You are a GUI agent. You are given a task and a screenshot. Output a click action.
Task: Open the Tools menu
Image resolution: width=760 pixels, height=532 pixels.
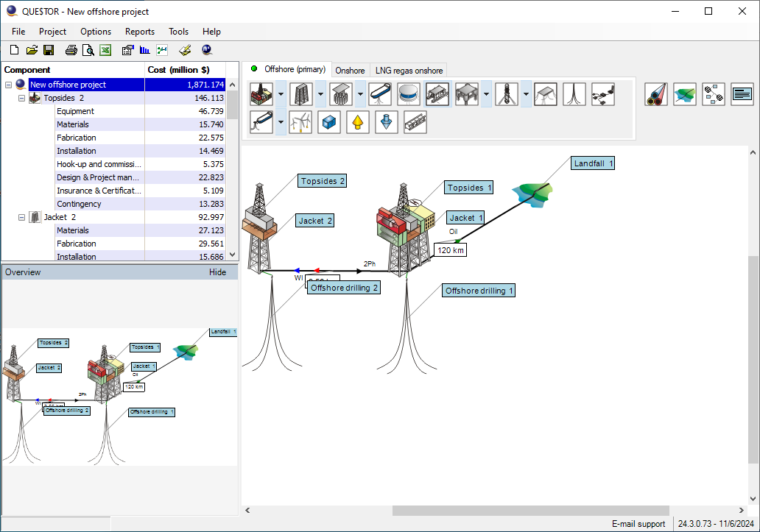click(x=178, y=32)
